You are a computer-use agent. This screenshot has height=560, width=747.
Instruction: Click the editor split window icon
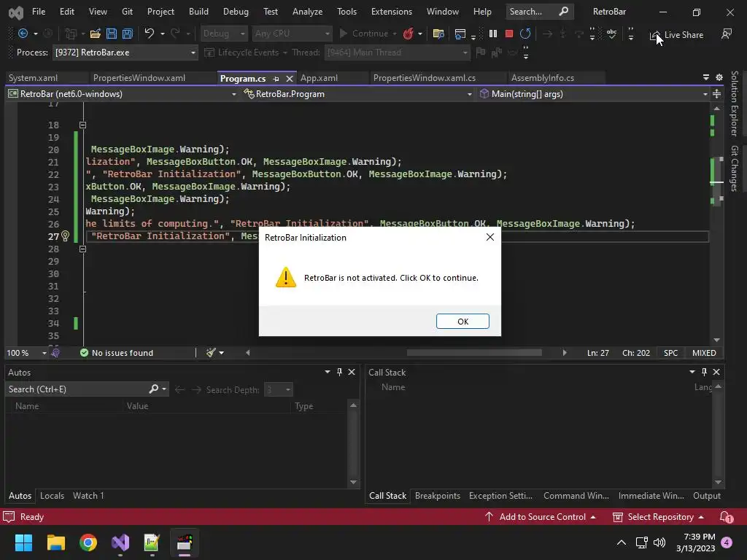pyautogui.click(x=716, y=94)
